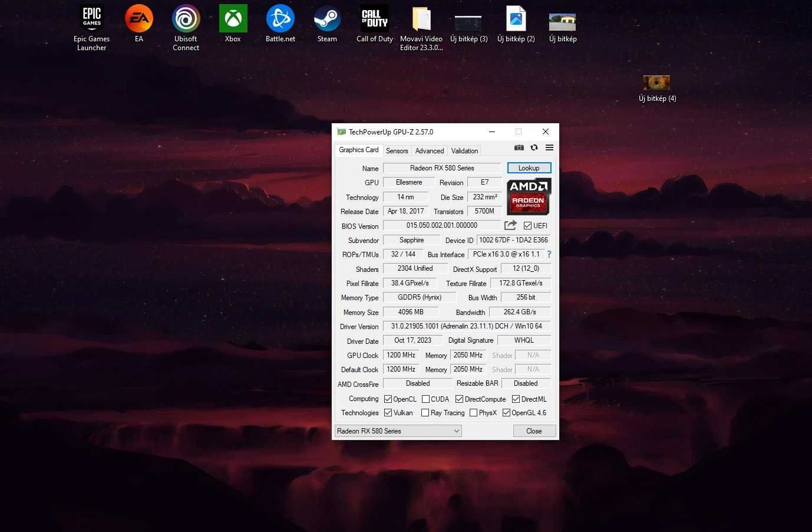This screenshot has height=532, width=812.
Task: Click the Technology 14 nm value
Action: (x=406, y=197)
